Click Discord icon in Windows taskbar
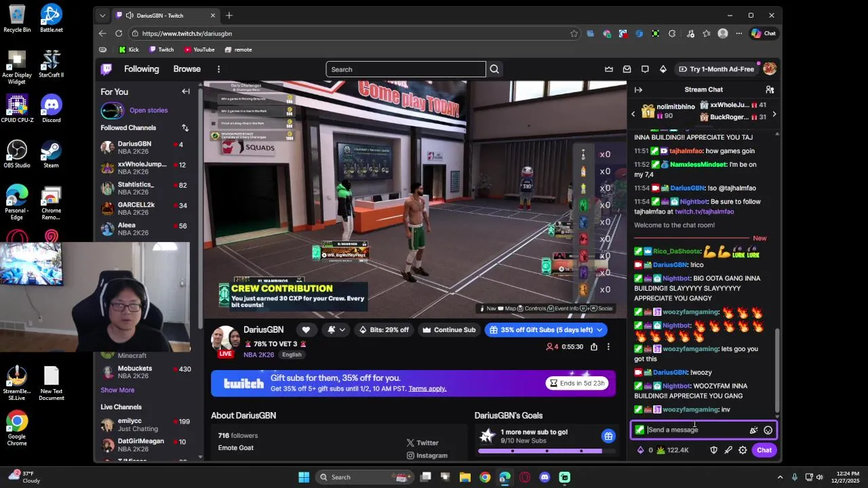868x488 pixels. point(545,477)
